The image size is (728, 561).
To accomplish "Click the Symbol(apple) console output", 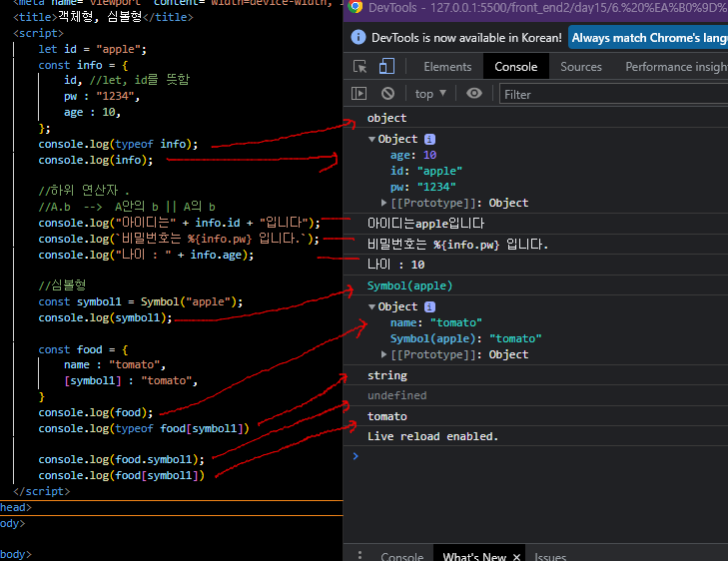I will click(409, 285).
